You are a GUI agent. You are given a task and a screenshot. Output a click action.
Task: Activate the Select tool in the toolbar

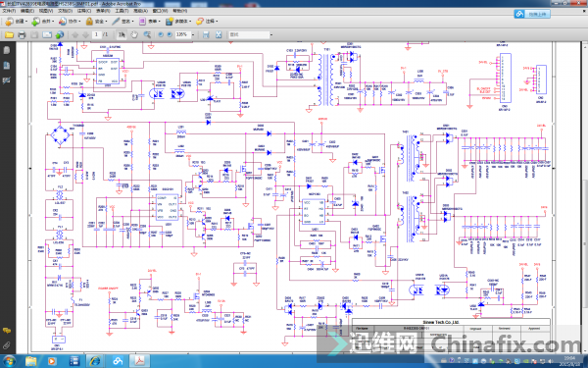tap(122, 35)
